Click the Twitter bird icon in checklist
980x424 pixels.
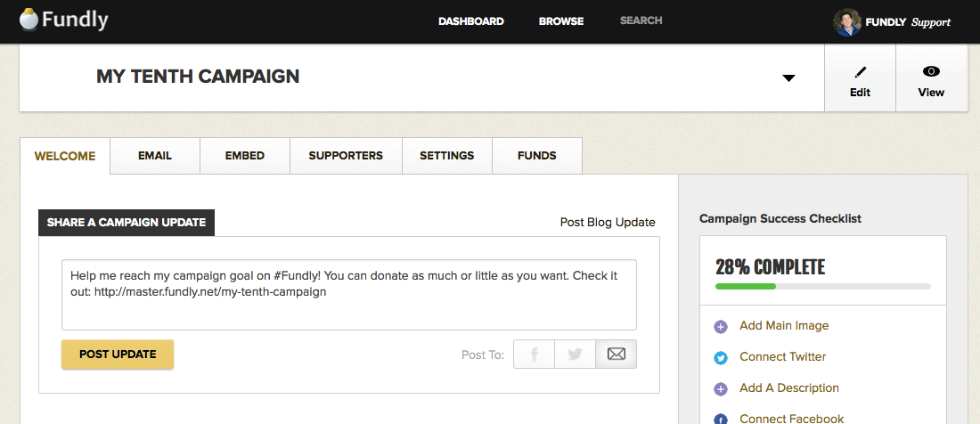pyautogui.click(x=721, y=358)
